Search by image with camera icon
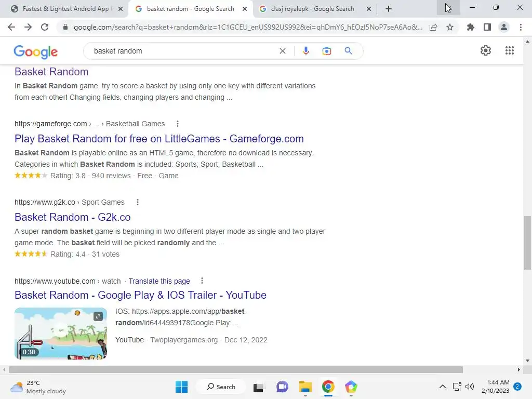Image resolution: width=532 pixels, height=399 pixels. 327,51
